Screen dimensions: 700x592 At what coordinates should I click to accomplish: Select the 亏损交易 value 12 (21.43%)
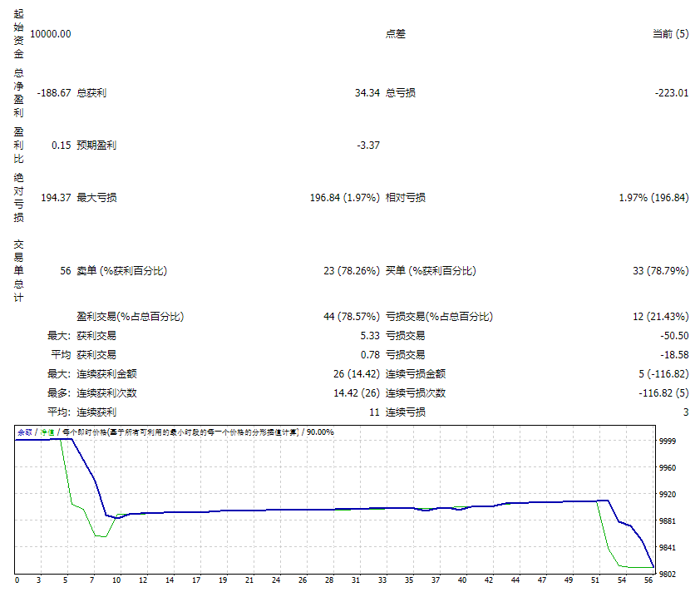coord(660,317)
